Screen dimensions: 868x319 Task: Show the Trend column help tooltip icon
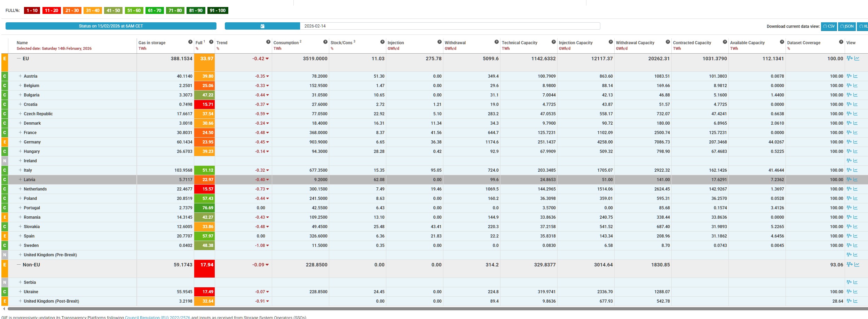pyautogui.click(x=268, y=42)
